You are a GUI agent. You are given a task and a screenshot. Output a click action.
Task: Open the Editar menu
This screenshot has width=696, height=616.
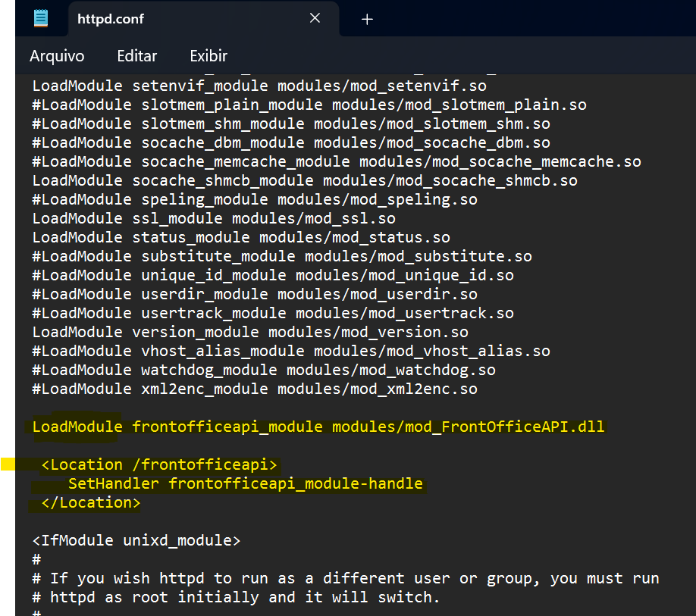click(136, 56)
